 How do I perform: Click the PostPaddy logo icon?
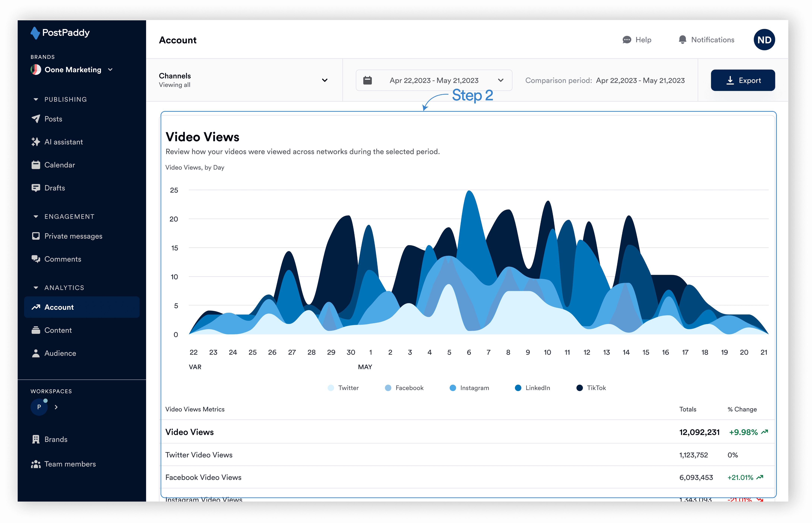pos(35,33)
